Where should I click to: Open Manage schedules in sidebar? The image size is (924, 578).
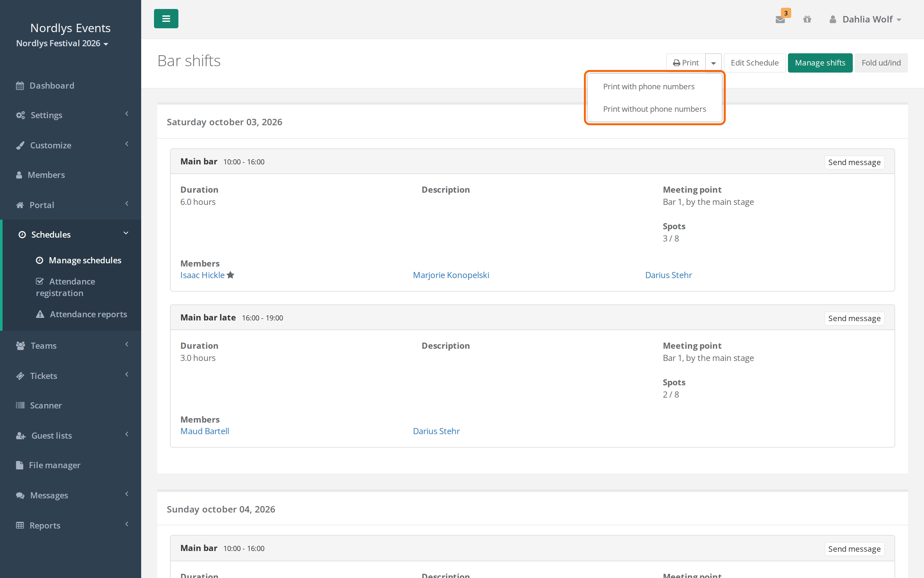(x=79, y=260)
